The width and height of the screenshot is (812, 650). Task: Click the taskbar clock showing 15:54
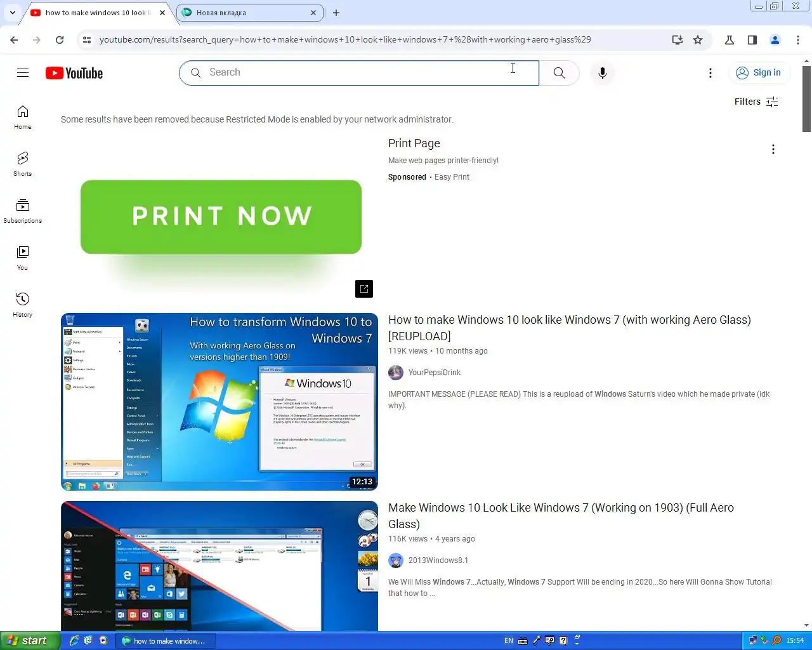795,640
